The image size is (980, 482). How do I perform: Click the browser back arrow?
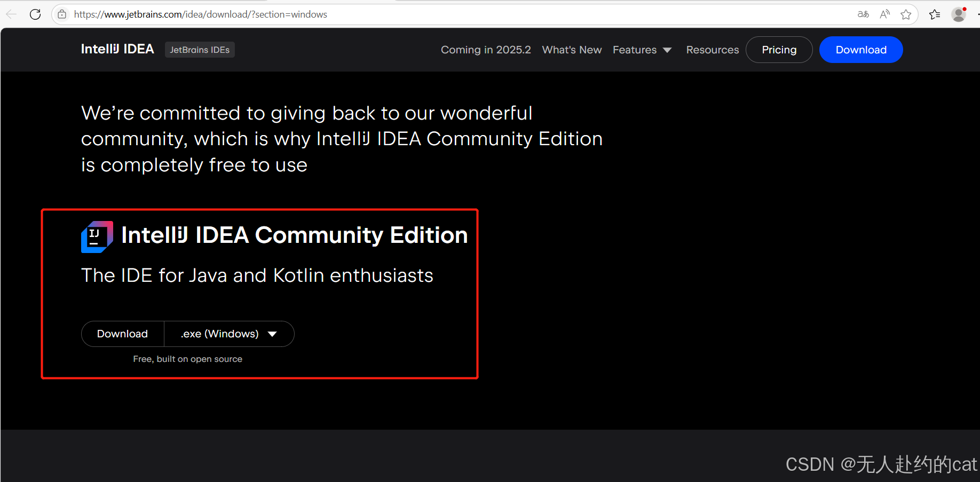click(x=11, y=14)
